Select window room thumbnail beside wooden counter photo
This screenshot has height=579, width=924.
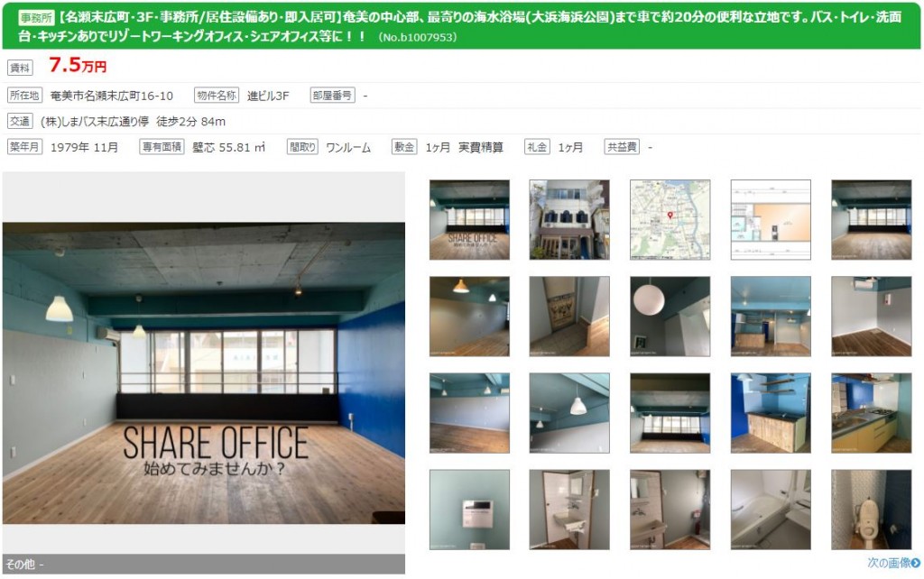tap(670, 413)
